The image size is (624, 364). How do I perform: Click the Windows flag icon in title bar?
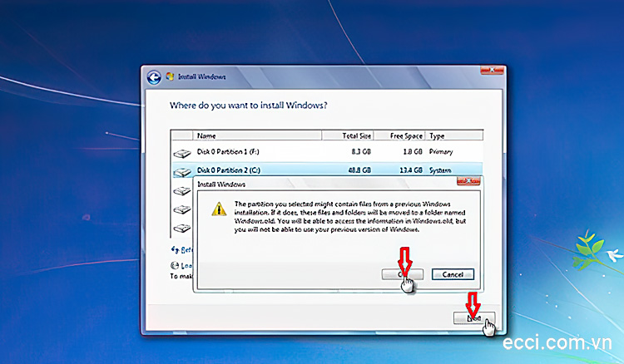click(x=170, y=76)
